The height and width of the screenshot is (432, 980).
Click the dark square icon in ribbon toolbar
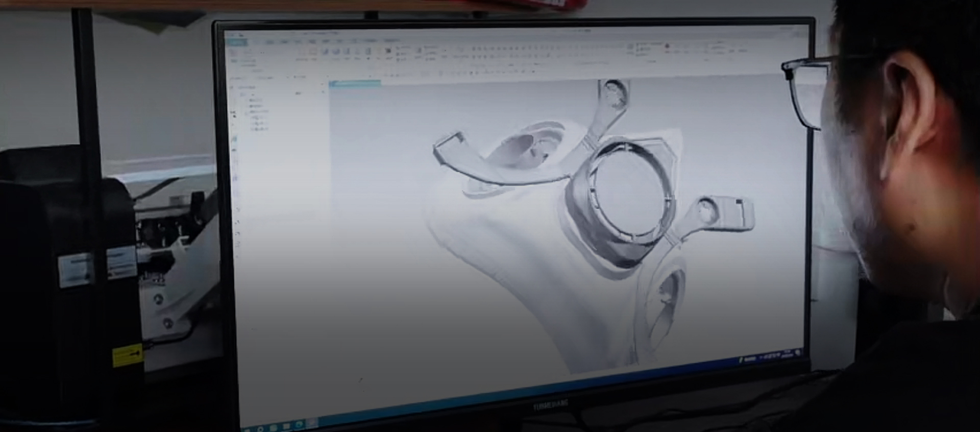(388, 51)
